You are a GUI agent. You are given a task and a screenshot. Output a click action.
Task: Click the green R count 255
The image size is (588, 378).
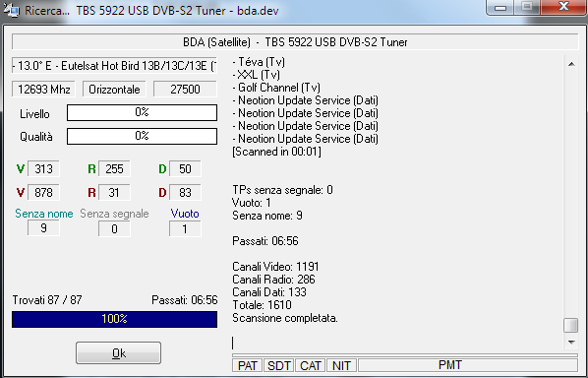pos(114,169)
